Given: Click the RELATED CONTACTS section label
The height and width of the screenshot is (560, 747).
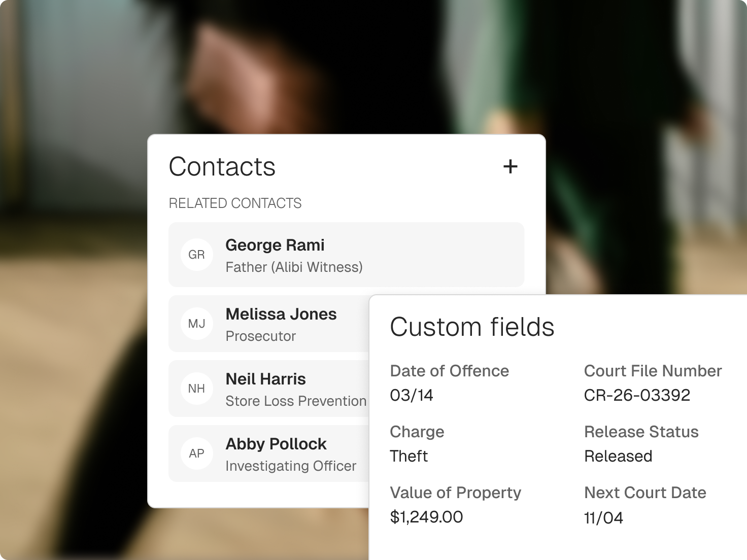Looking at the screenshot, I should click(235, 203).
